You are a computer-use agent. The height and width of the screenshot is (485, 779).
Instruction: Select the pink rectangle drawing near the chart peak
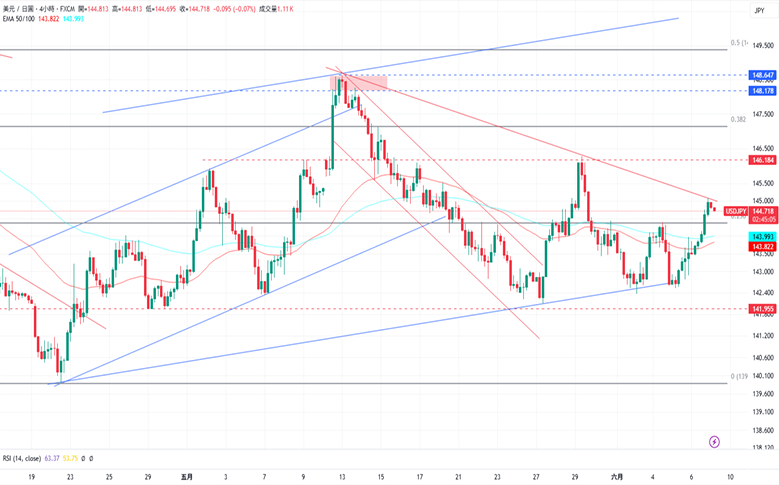pyautogui.click(x=359, y=82)
